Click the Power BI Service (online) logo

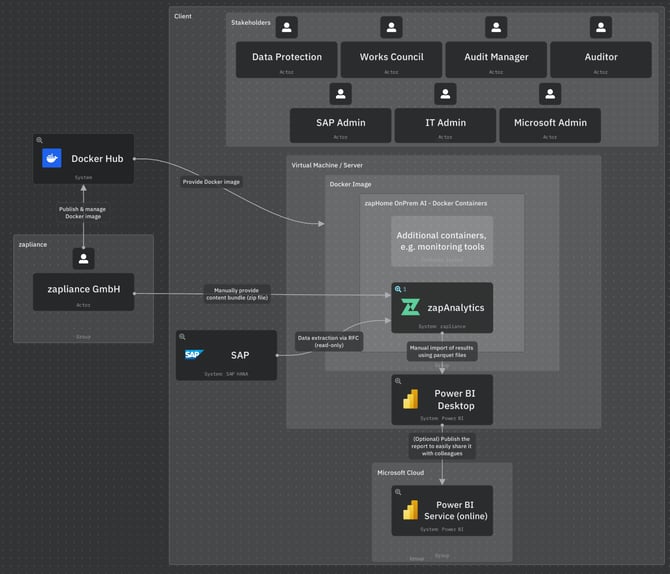410,510
